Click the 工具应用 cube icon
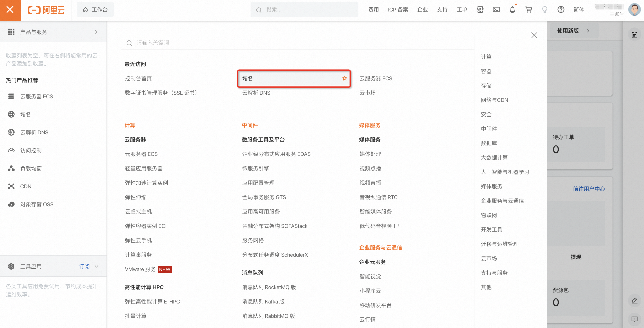644x328 pixels. coord(11,266)
